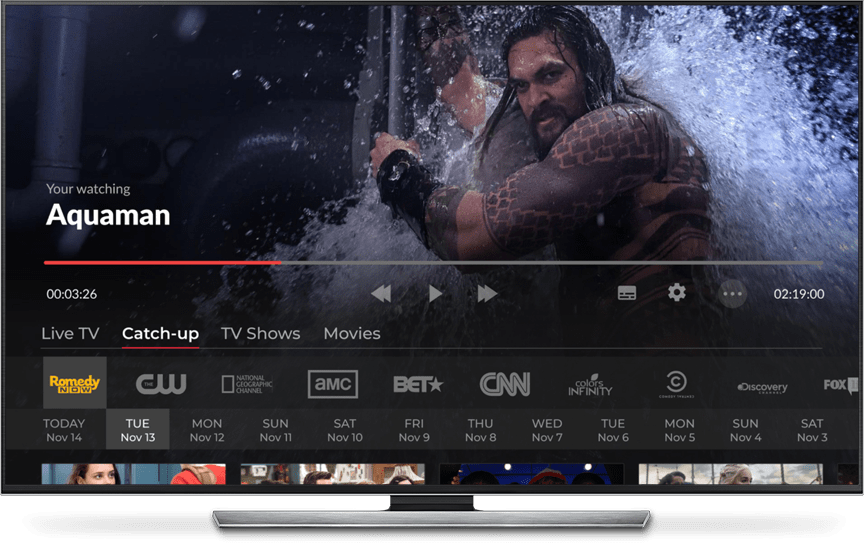Open the fourth program thumbnail
The image size is (864, 551).
click(x=731, y=474)
